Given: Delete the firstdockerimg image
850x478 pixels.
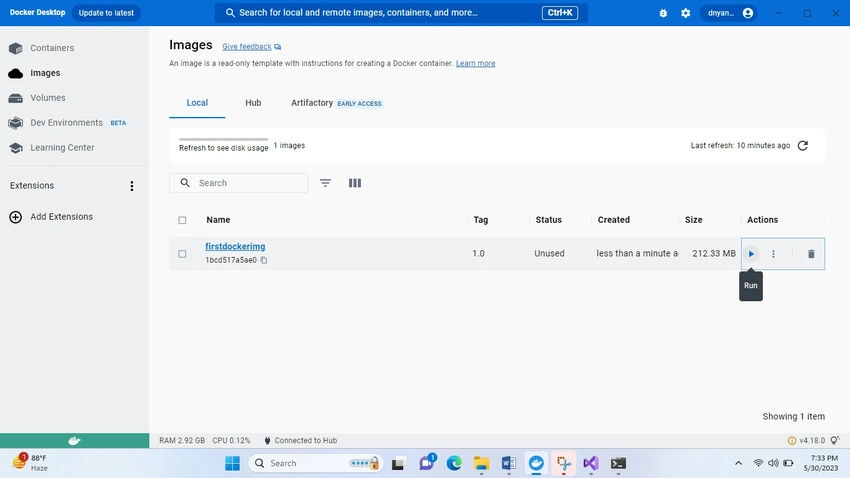Looking at the screenshot, I should [811, 254].
